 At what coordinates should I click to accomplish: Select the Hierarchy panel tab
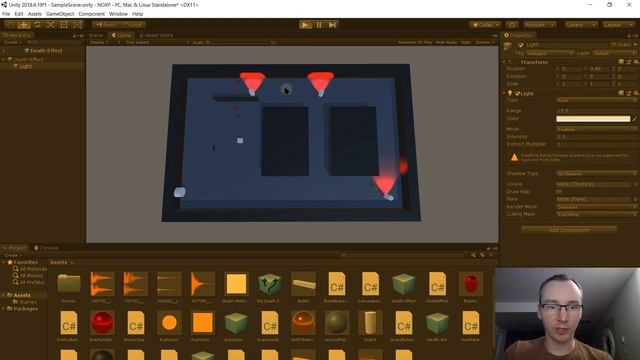click(17, 36)
